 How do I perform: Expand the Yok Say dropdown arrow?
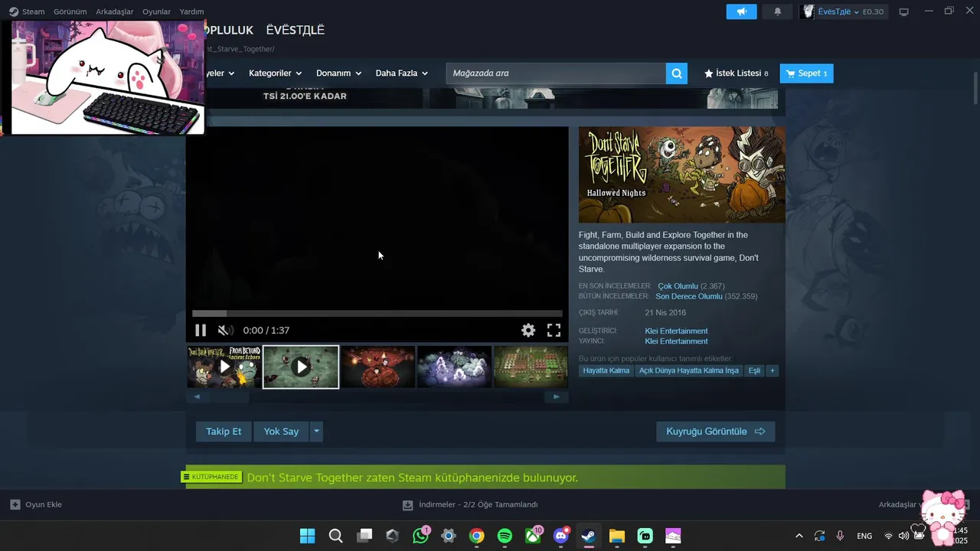point(316,432)
